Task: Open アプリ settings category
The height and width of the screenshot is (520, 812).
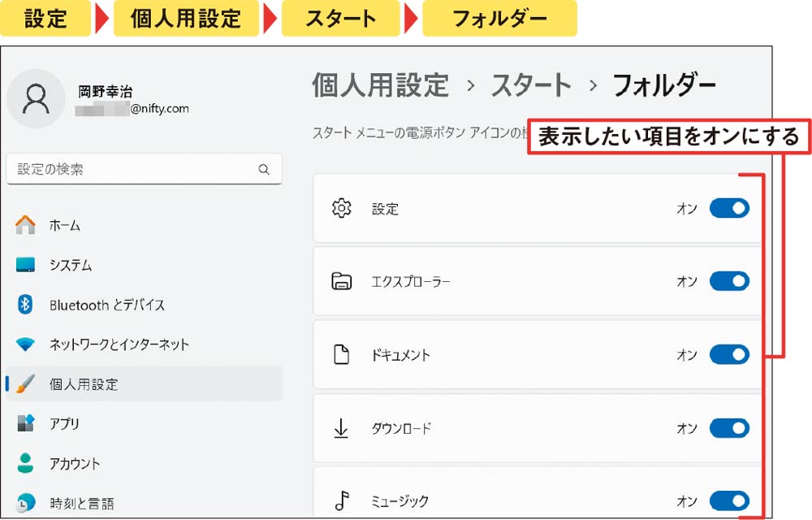Action: 145,423
